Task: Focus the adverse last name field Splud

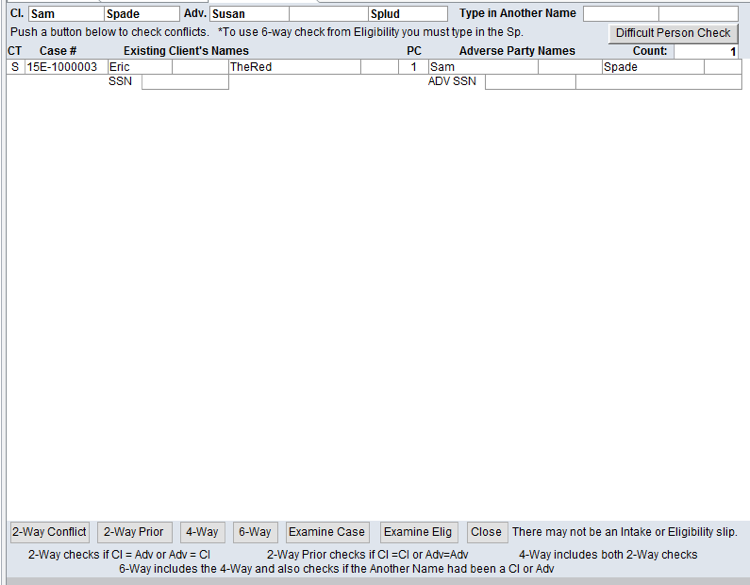Action: [408, 14]
